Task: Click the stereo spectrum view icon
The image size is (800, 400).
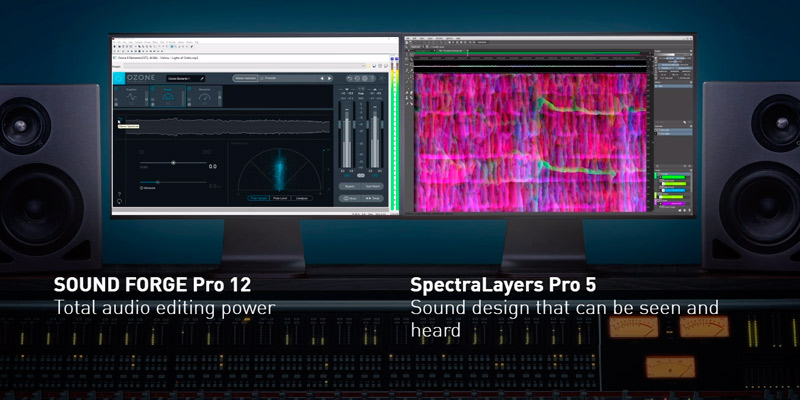Action: (120, 121)
